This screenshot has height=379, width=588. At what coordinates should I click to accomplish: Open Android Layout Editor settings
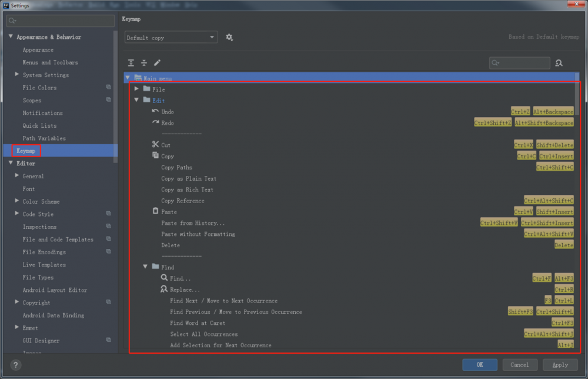[x=55, y=290]
